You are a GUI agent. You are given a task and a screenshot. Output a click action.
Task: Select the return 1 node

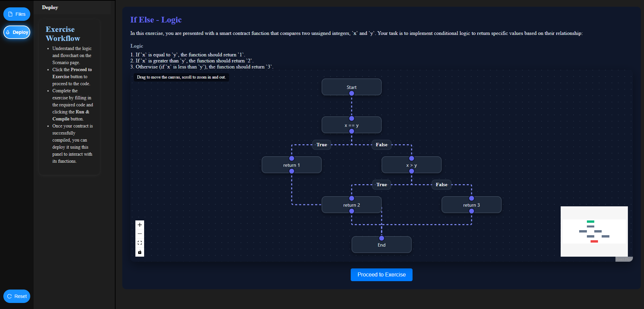(291, 164)
